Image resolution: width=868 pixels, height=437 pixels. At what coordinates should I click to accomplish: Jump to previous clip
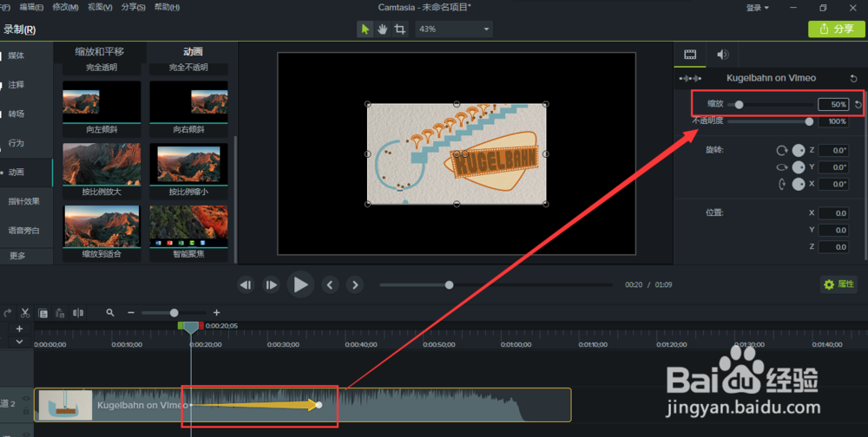pos(331,285)
